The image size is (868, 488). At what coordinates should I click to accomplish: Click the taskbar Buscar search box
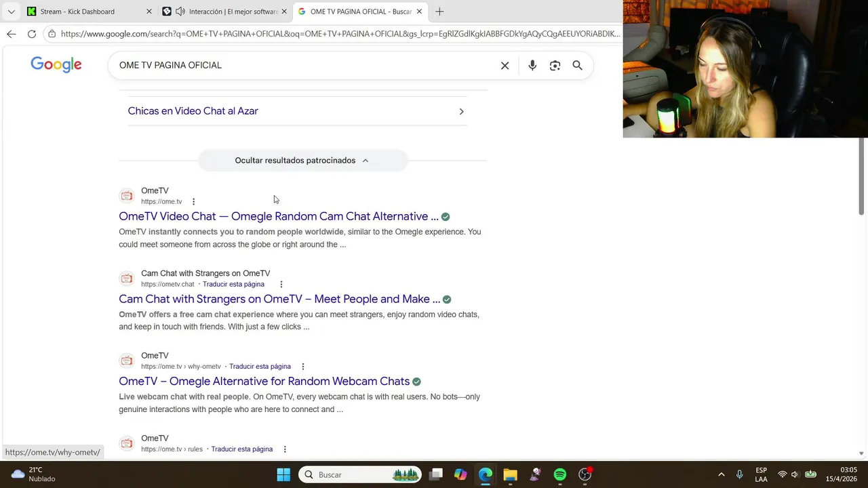(x=360, y=474)
